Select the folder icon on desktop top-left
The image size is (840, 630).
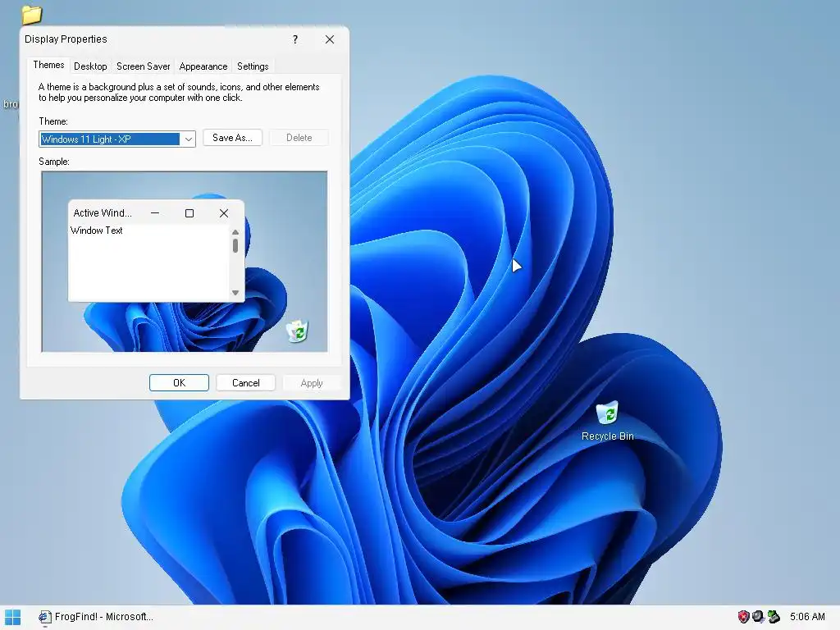32,15
